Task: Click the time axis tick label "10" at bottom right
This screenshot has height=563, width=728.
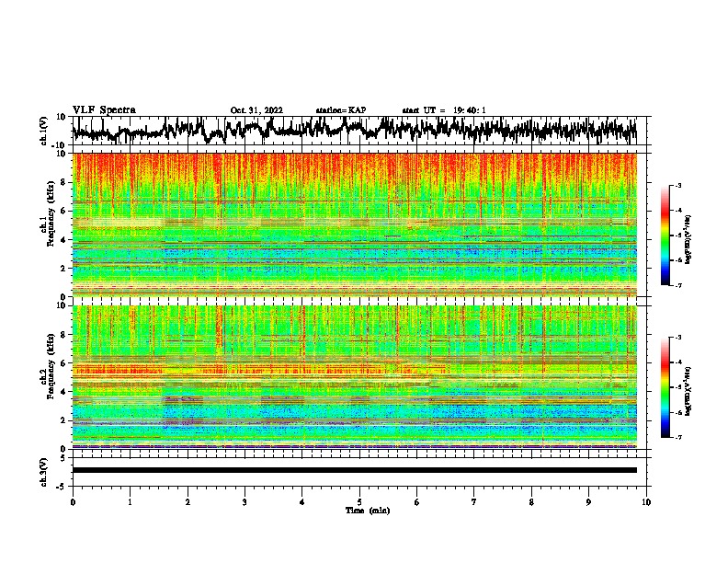Action: [646, 502]
